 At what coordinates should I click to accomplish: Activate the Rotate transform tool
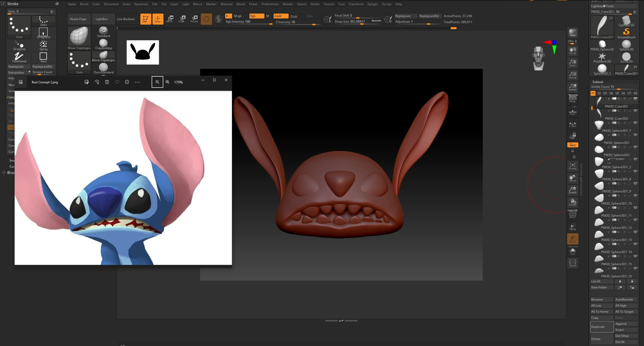coord(194,19)
